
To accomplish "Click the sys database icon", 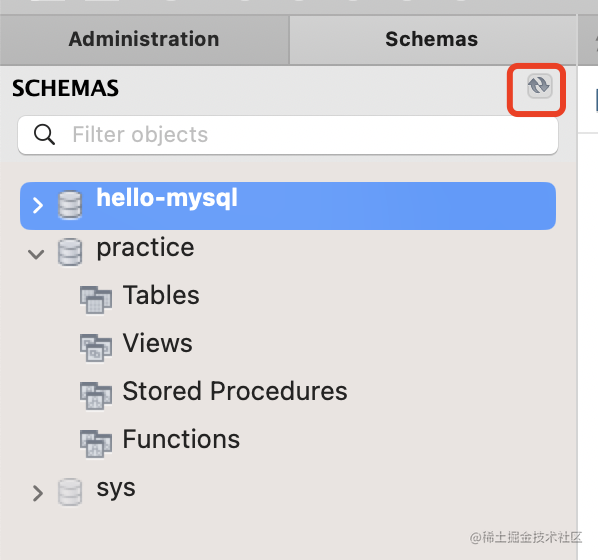I will click(x=70, y=492).
